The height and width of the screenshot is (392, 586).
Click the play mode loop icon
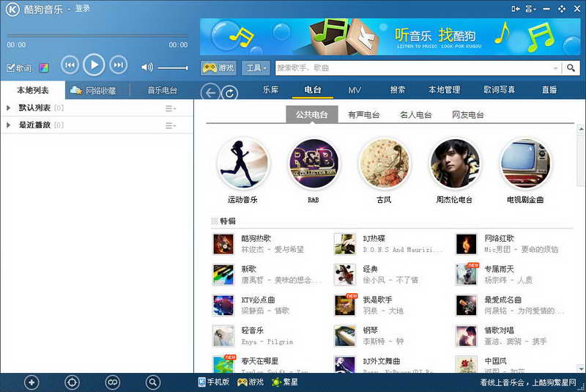click(x=113, y=382)
